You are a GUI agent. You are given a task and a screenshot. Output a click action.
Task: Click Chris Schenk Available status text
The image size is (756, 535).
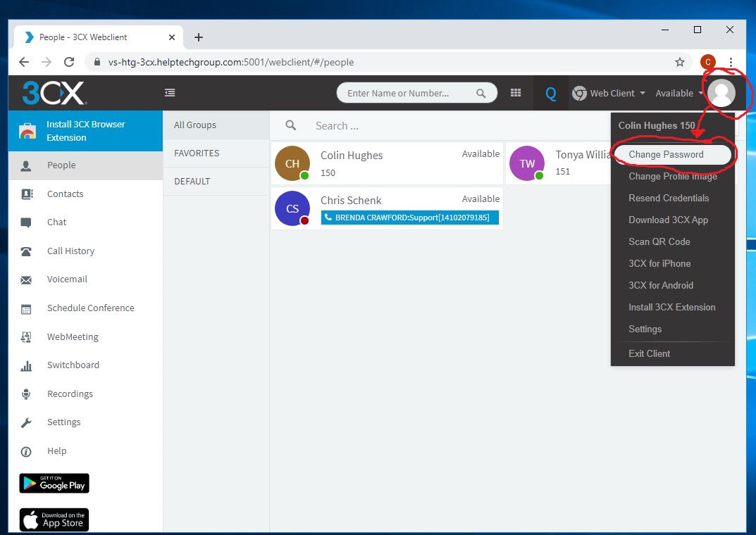(x=481, y=199)
